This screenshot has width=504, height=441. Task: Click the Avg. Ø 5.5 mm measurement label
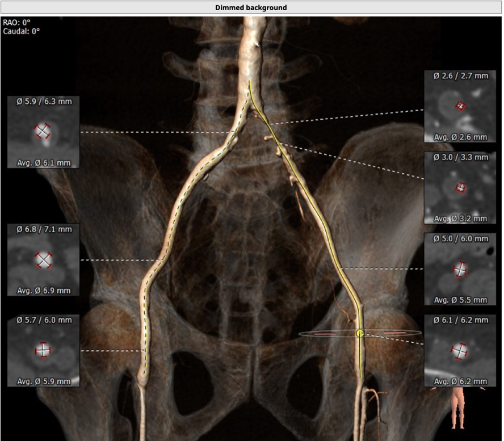coord(460,300)
